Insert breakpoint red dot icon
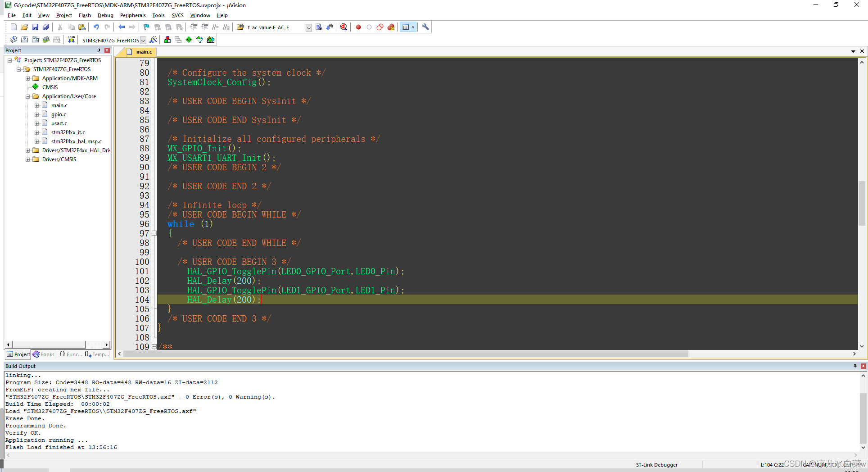This screenshot has height=472, width=868. point(358,27)
